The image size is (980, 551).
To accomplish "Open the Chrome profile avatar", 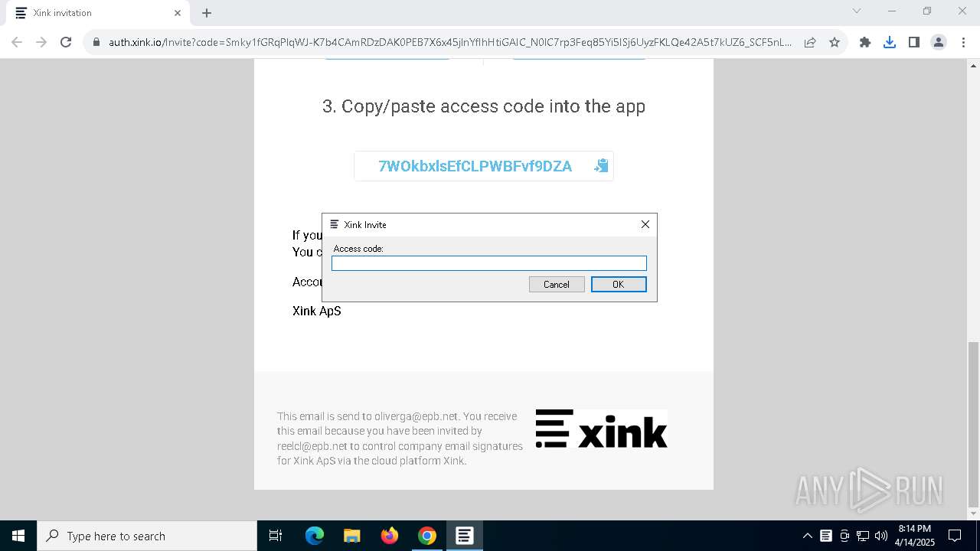I will pyautogui.click(x=939, y=42).
